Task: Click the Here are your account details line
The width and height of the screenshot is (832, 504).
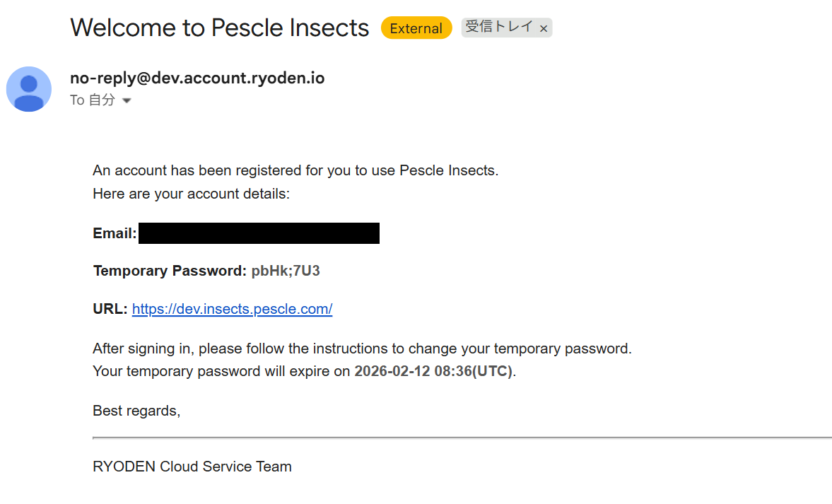Action: coord(191,194)
